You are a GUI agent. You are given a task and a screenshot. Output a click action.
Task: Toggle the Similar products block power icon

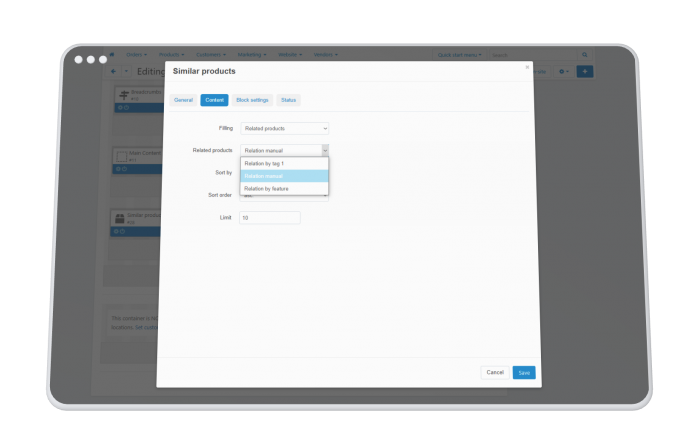click(122, 231)
